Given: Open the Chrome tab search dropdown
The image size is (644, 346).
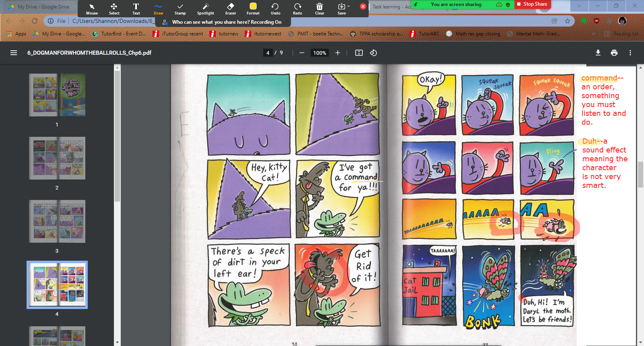Looking at the screenshot, I should tap(579, 6).
